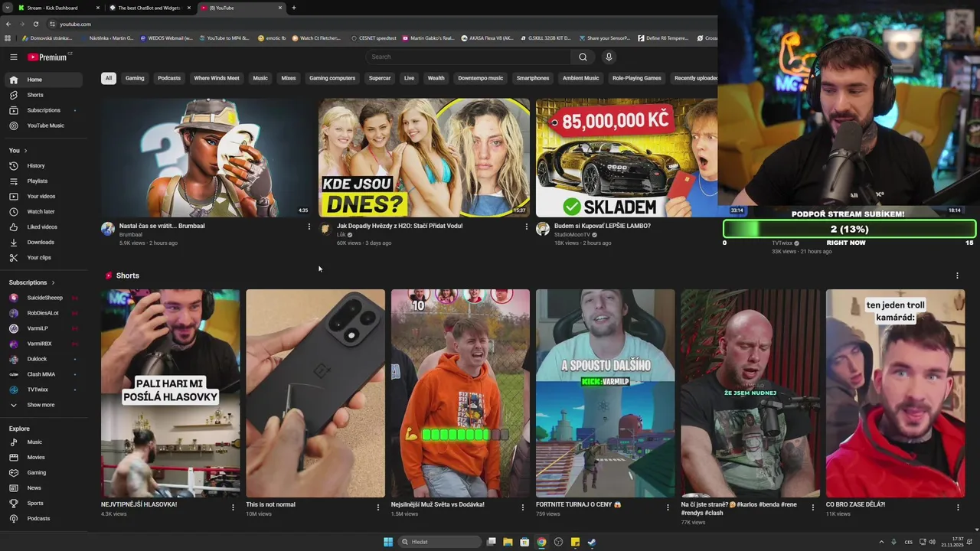Viewport: 980px width, 551px height.
Task: Open Explore Gaming category
Action: [x=42, y=472]
